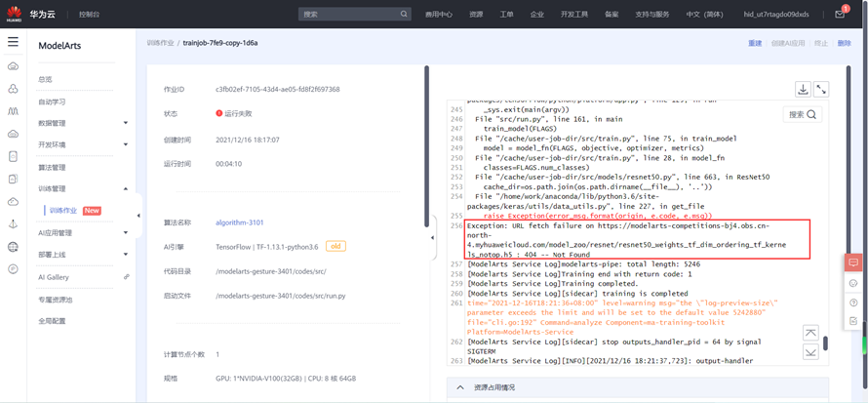Jump to the bottom of the log
This screenshot has width=868, height=403.
pos(811,351)
